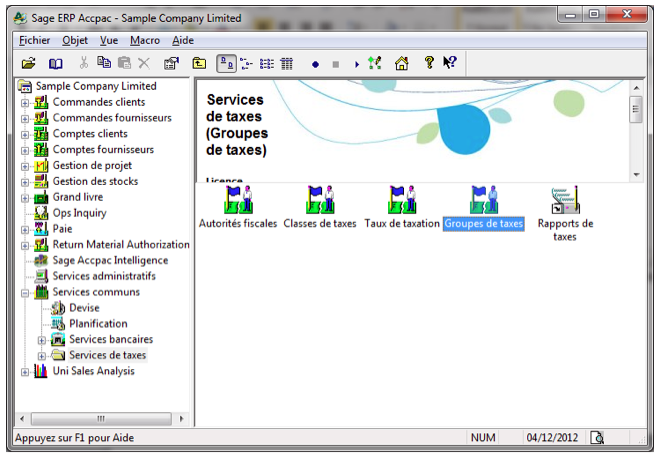Select Services administratifs in tree
The image size is (660, 458).
[x=104, y=276]
